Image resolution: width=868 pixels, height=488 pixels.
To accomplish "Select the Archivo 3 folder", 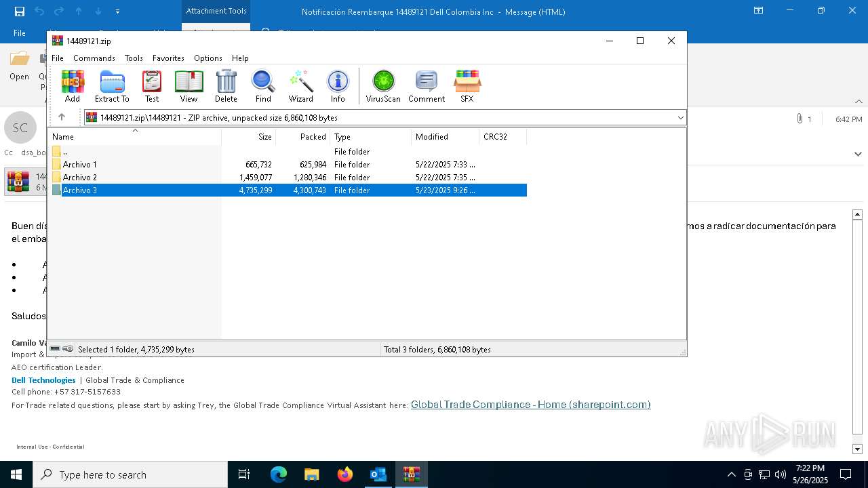I will tap(289, 190).
